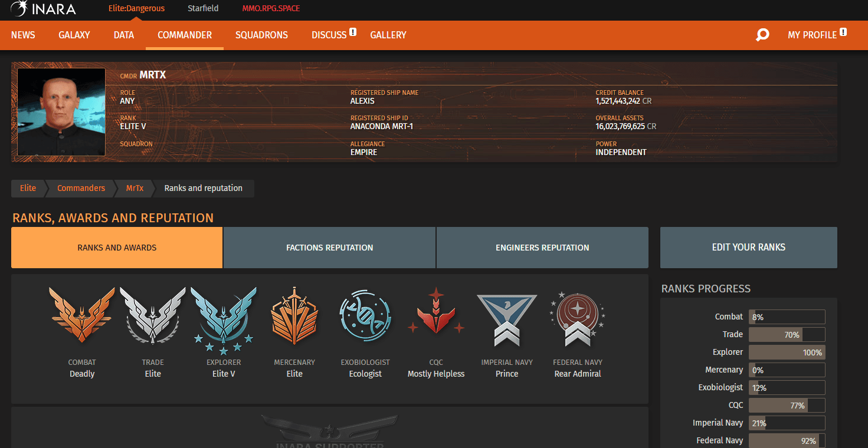Switch to Factions Reputation tab
The height and width of the screenshot is (448, 868).
[329, 248]
